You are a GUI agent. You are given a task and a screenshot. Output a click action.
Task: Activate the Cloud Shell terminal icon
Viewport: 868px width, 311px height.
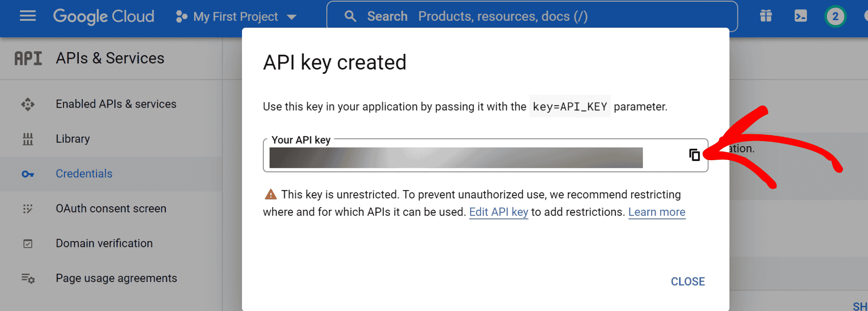800,17
